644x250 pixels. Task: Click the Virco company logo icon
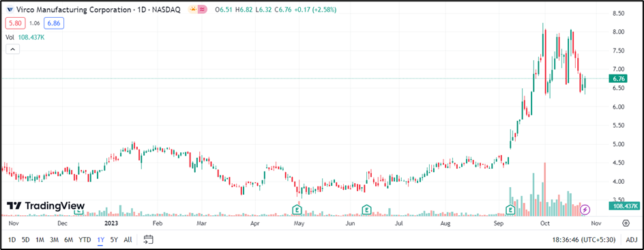coord(10,10)
